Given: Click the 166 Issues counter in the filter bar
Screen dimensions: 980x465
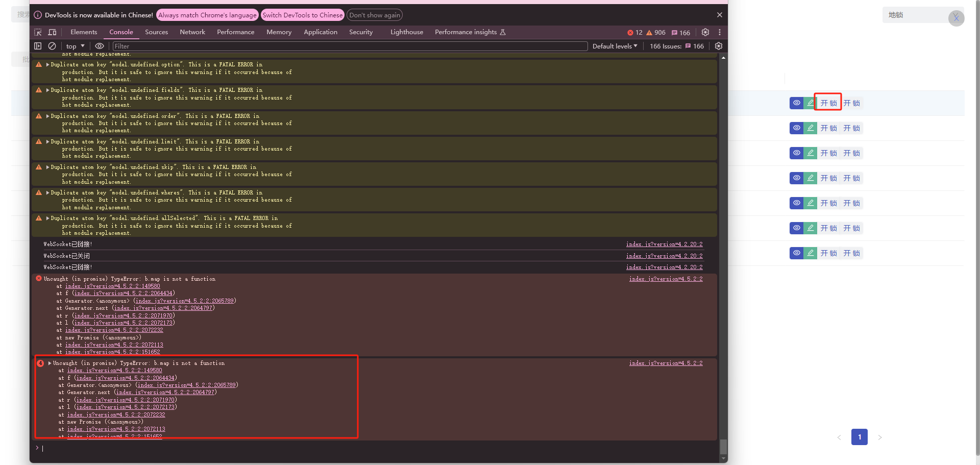Looking at the screenshot, I should tap(677, 46).
